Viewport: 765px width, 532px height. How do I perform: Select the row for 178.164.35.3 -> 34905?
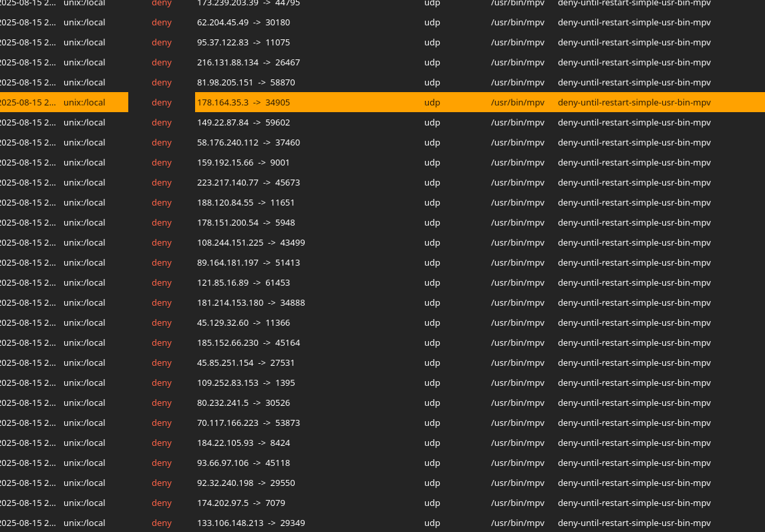[x=382, y=102]
